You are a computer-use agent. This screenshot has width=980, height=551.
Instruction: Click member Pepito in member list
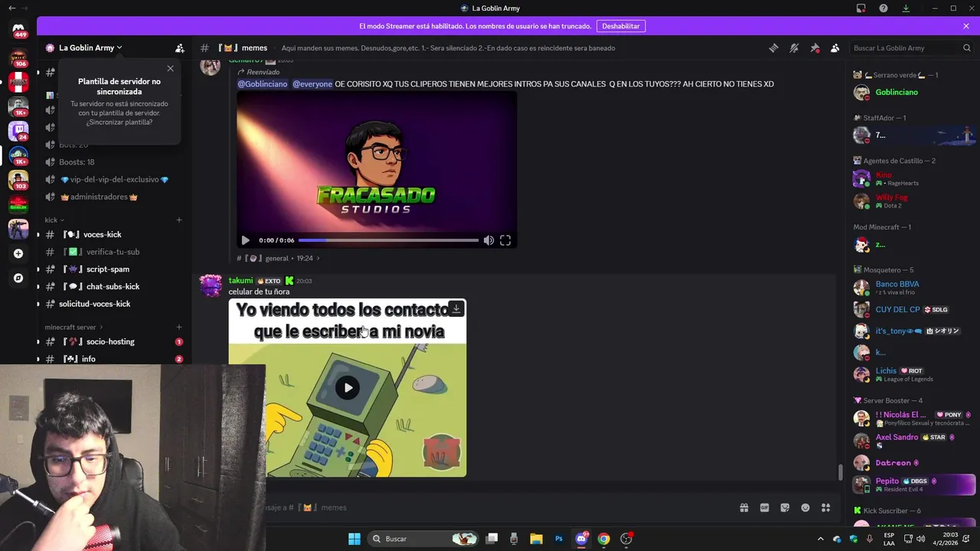point(913,484)
